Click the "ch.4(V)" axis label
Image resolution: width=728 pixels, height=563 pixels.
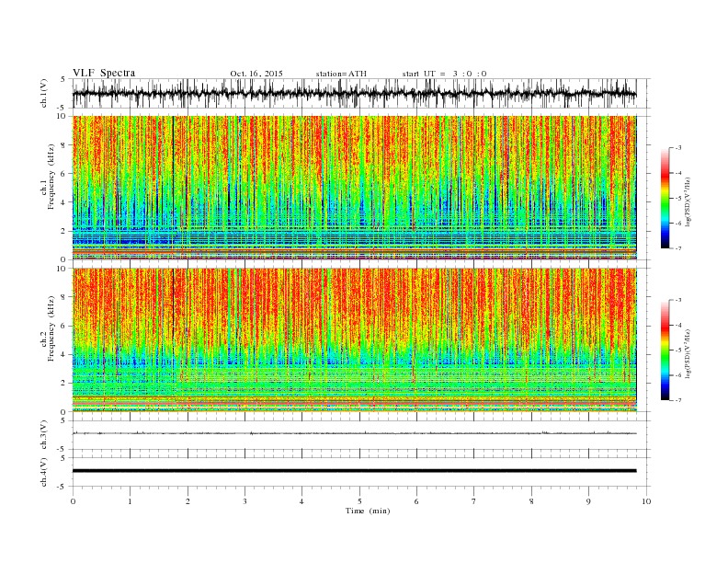click(43, 472)
